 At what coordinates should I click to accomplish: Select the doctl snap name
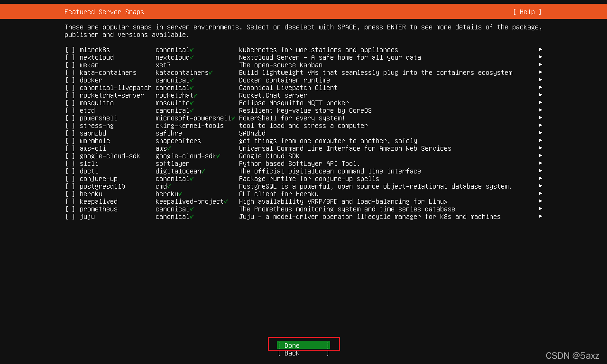[x=89, y=171]
